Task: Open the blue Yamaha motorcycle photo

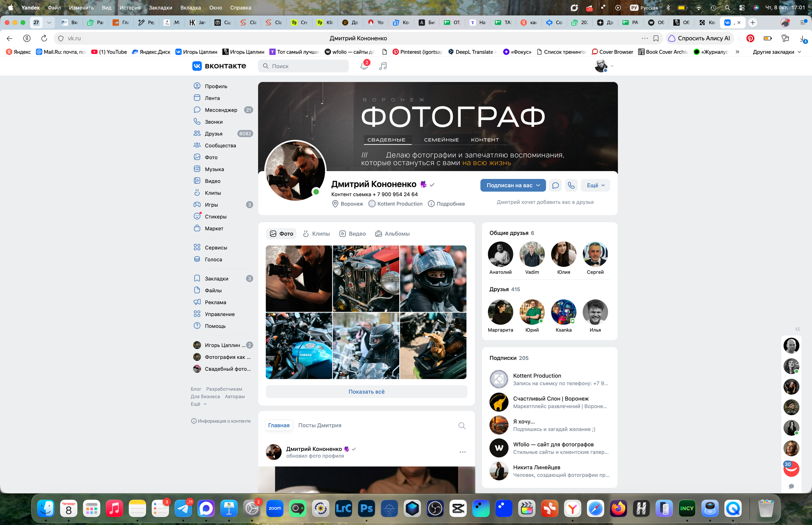Action: pyautogui.click(x=299, y=346)
